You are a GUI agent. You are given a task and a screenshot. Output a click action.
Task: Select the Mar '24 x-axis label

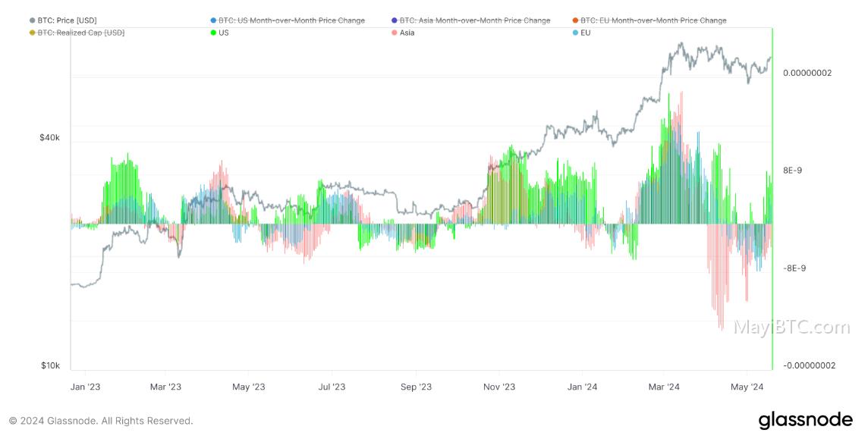664,387
